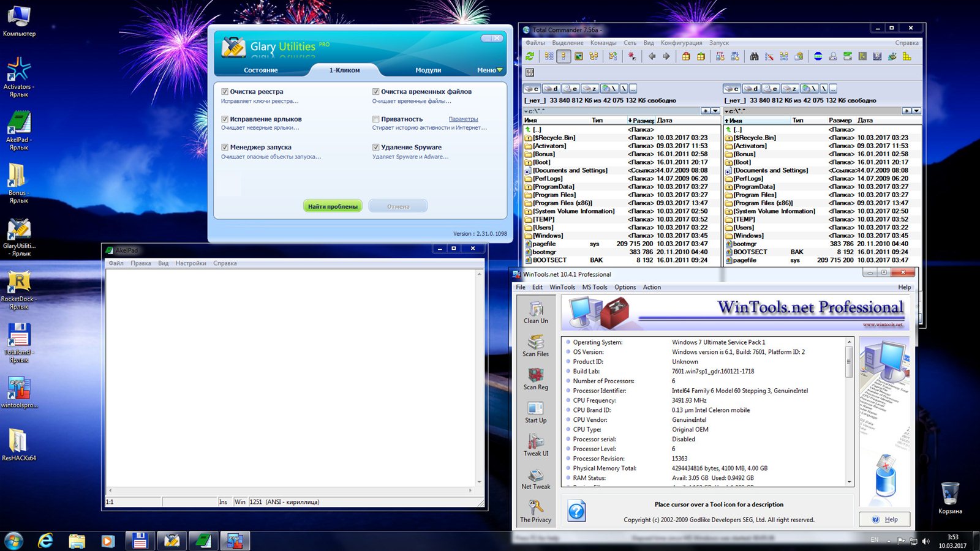Click the WinTools system info vertical scrollbar

click(849, 410)
